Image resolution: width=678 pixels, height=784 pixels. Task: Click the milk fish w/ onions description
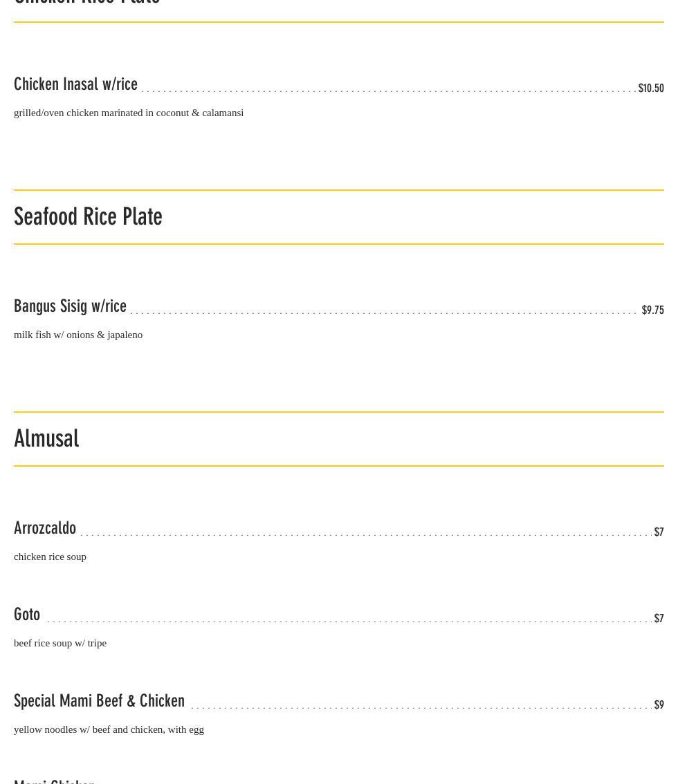(78, 335)
